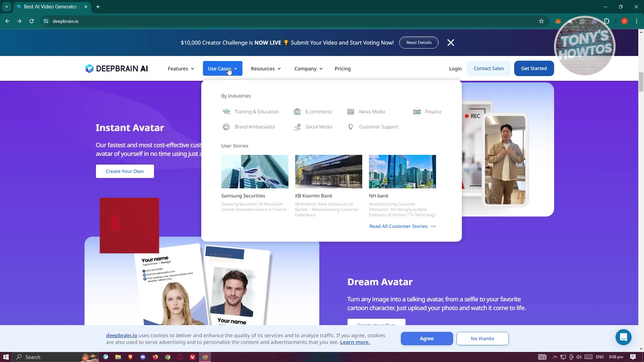Open the Chrome profile R avatar
The width and height of the screenshot is (644, 362).
click(624, 21)
